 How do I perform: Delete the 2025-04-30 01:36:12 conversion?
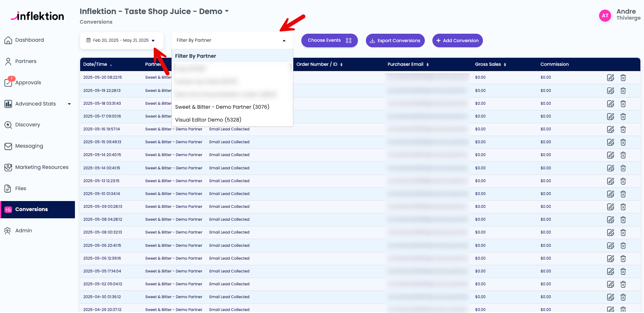tap(623, 297)
